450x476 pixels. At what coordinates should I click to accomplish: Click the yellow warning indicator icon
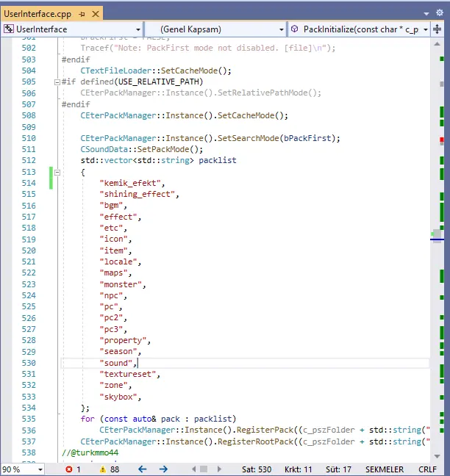(103, 469)
